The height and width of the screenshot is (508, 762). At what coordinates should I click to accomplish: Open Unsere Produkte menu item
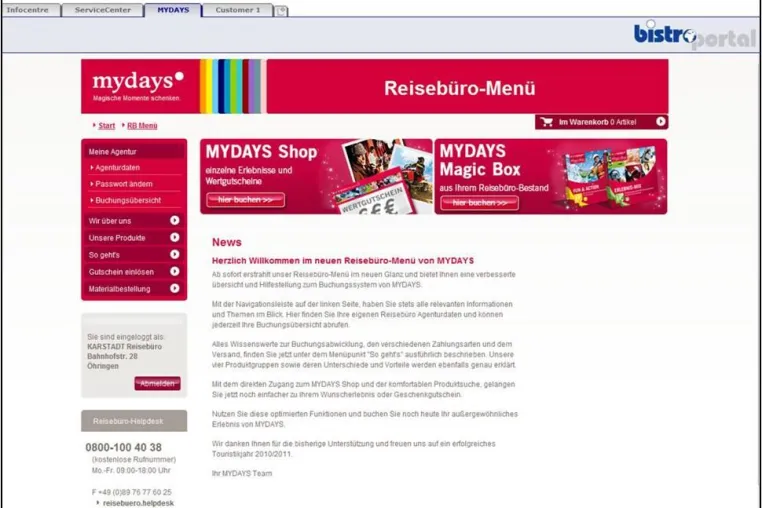[134, 238]
